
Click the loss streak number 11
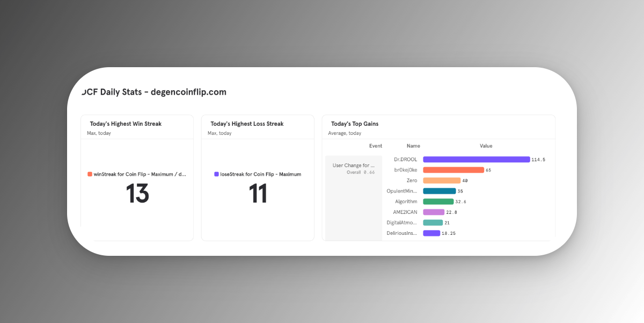click(258, 194)
